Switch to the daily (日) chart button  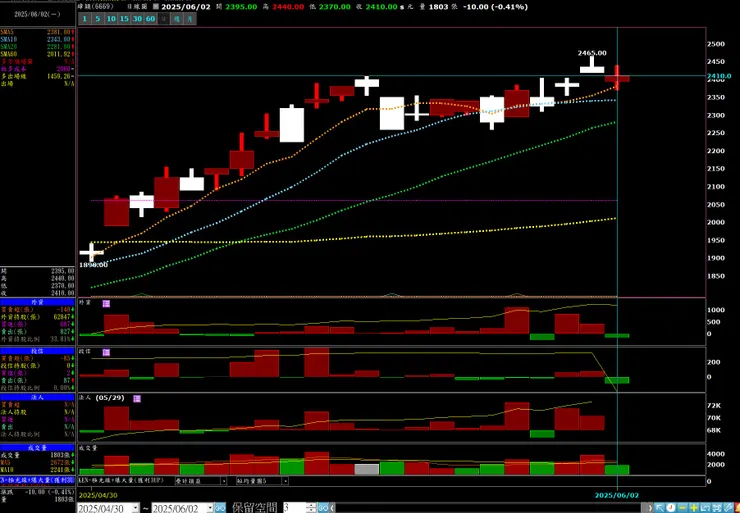click(164, 18)
